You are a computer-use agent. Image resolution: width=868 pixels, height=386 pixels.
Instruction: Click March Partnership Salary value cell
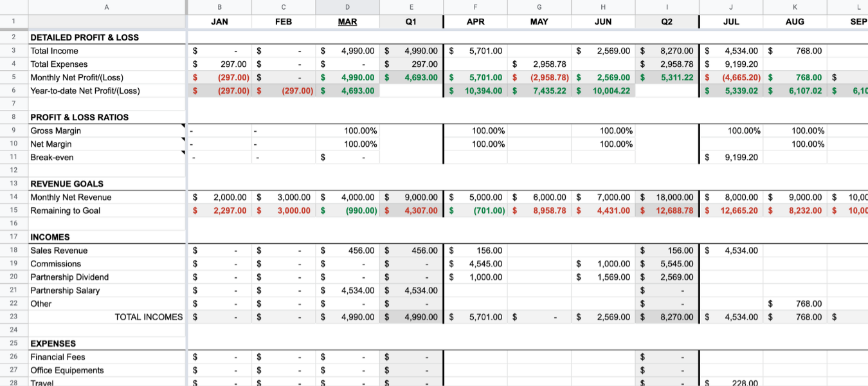pos(347,291)
